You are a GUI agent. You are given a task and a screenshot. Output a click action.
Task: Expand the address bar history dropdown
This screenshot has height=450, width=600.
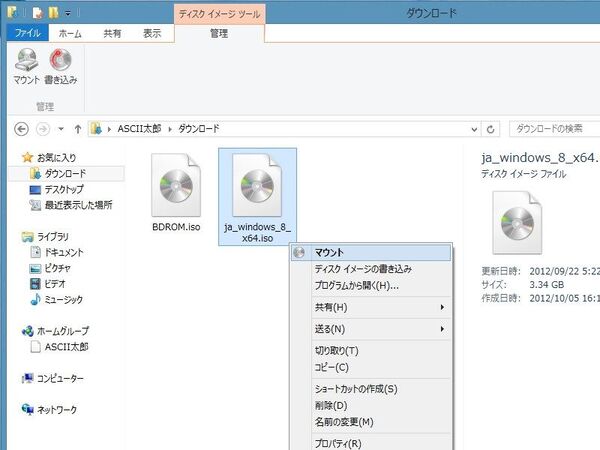(474, 129)
